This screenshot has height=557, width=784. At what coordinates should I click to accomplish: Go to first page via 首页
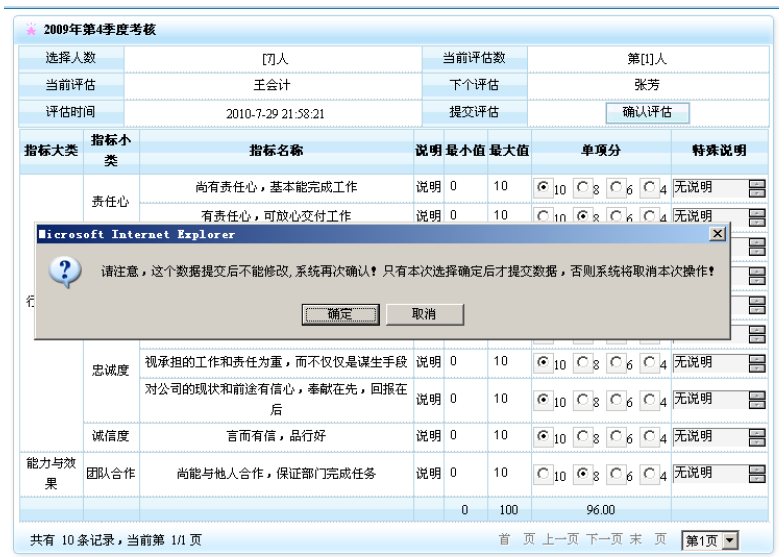click(517, 539)
